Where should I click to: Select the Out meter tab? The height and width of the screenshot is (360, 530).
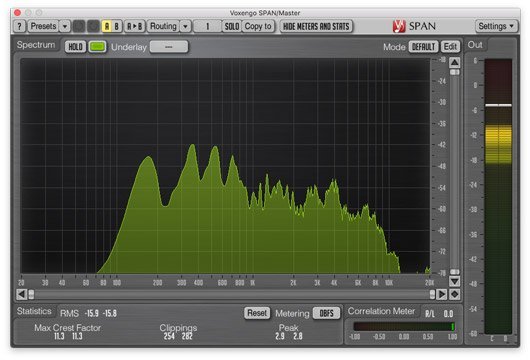[x=475, y=45]
